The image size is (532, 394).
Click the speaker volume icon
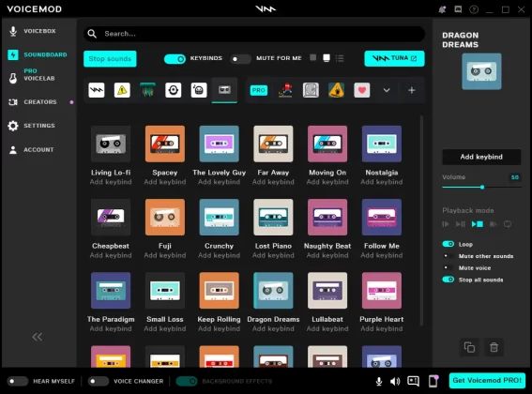point(395,382)
